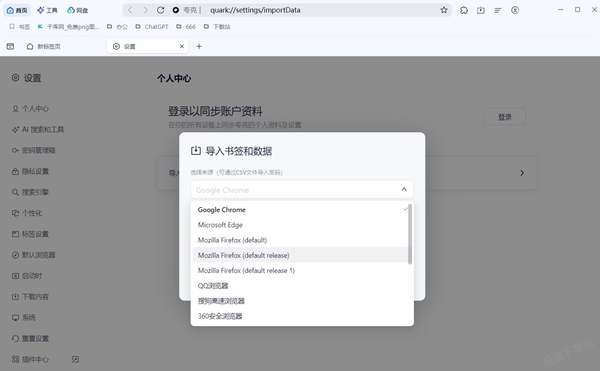Choose Google Chrome from source list
The width and height of the screenshot is (600, 371).
pos(300,210)
